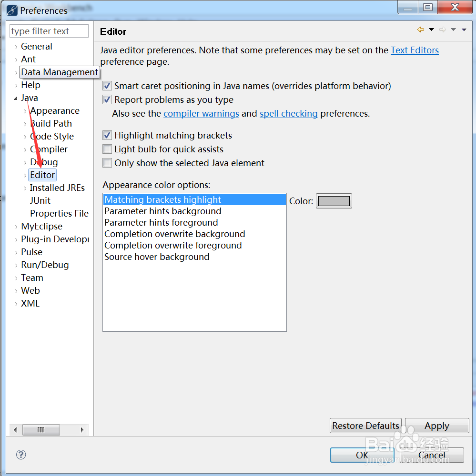Click the help question mark icon
The height and width of the screenshot is (476, 476).
(21, 455)
